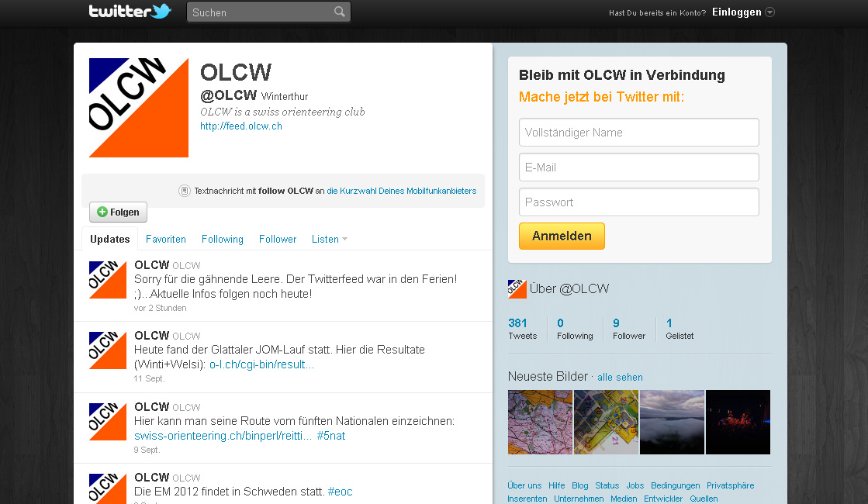The width and height of the screenshot is (868, 504).
Task: Open the Listen dropdown menu
Action: (x=330, y=239)
